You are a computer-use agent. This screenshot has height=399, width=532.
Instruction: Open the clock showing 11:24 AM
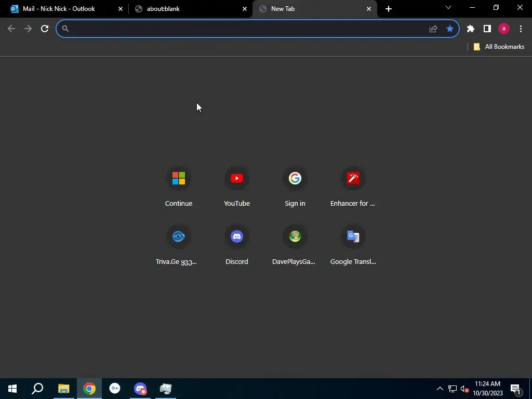(x=487, y=389)
